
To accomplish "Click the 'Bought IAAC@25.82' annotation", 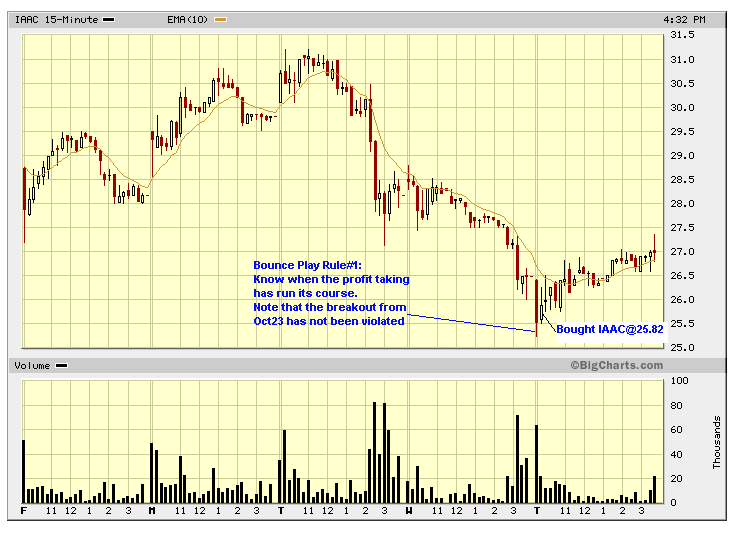I will (x=610, y=329).
